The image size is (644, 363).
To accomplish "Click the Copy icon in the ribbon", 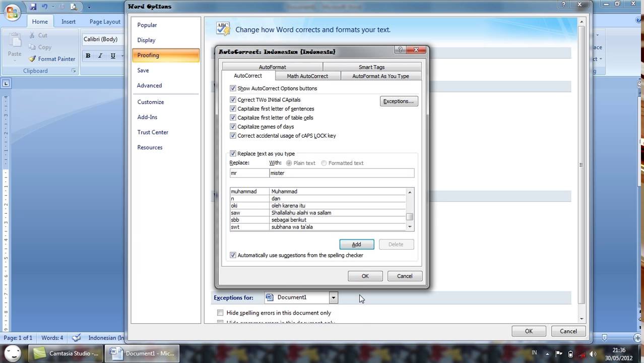I will coord(33,47).
